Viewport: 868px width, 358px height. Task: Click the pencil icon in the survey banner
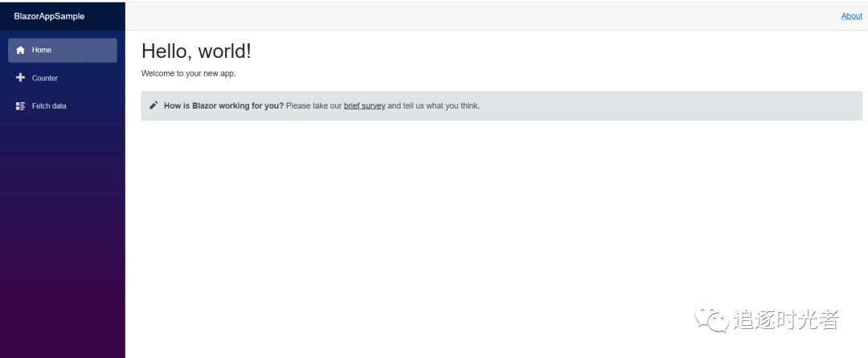pos(154,105)
